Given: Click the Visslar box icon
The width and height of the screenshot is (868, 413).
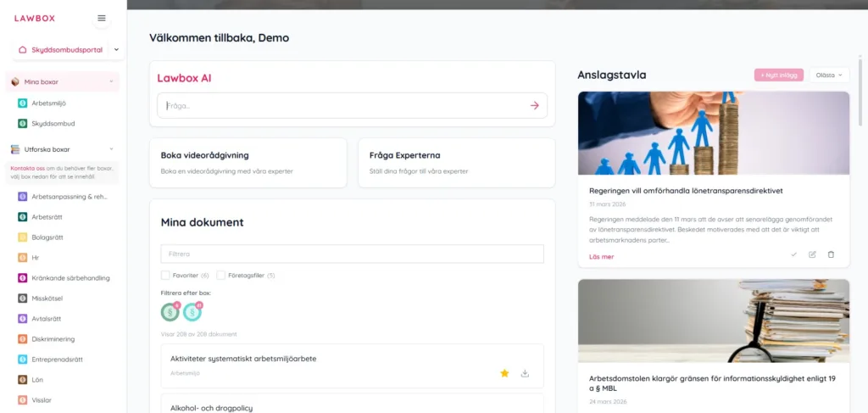Looking at the screenshot, I should [22, 399].
